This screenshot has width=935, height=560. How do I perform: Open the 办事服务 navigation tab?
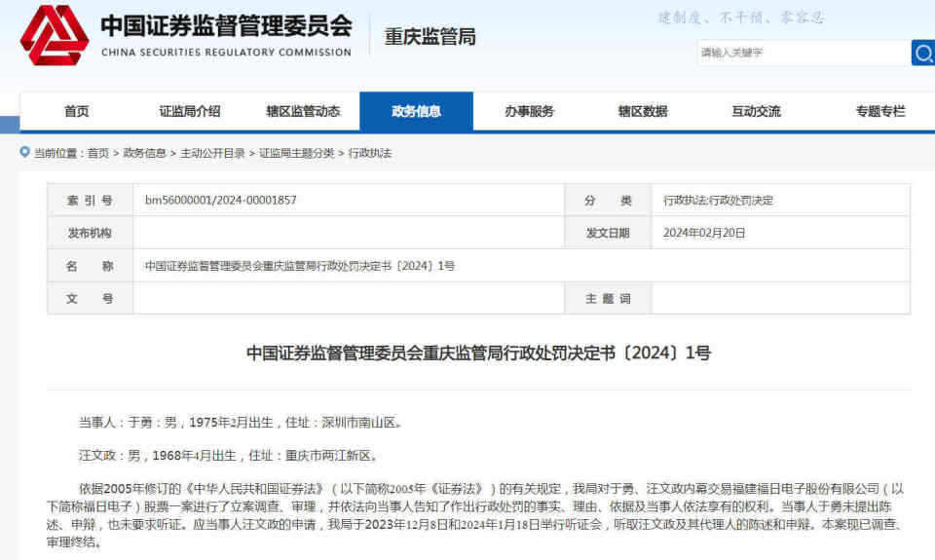pos(530,112)
